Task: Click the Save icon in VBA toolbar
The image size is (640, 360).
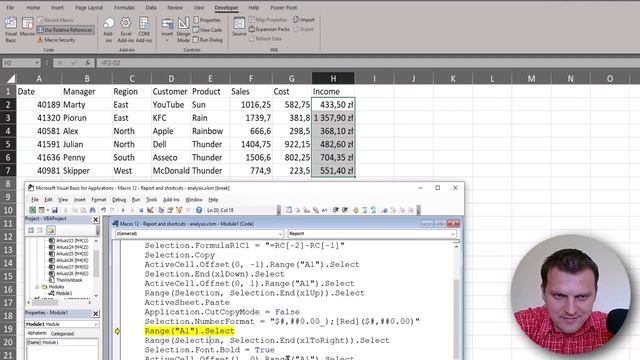Action: [54, 210]
